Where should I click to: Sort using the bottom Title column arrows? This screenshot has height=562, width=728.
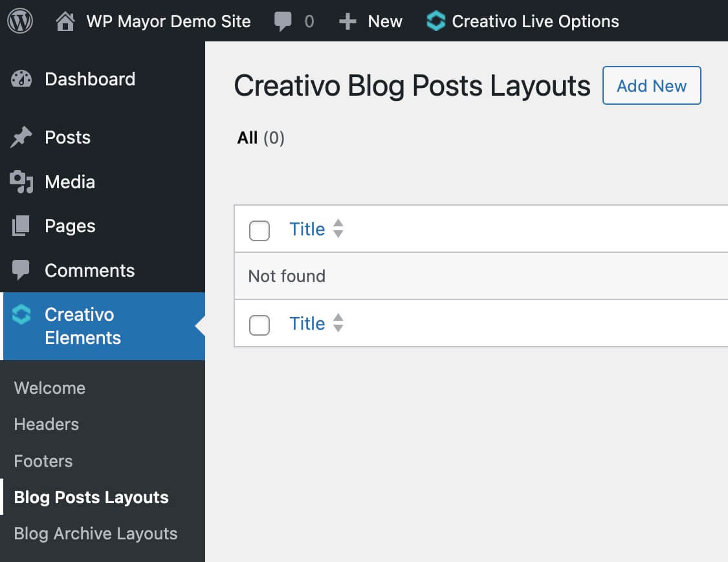[x=338, y=323]
